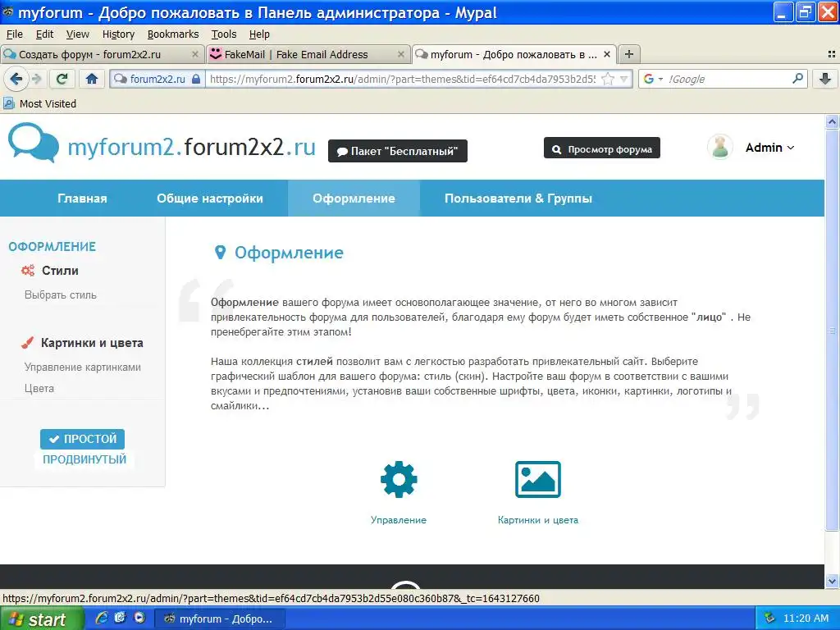This screenshot has height=630, width=840.
Task: Launch Internet Explorer from quick launch
Action: (x=101, y=619)
